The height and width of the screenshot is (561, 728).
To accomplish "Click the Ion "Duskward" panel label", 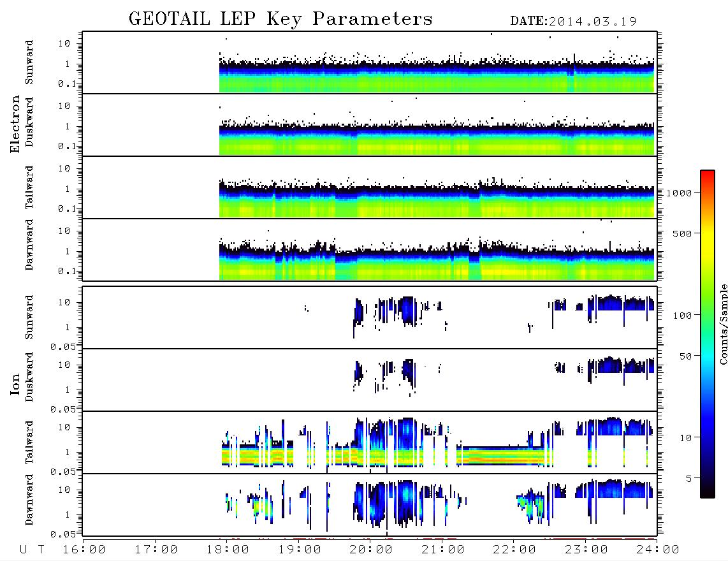I will coord(29,377).
